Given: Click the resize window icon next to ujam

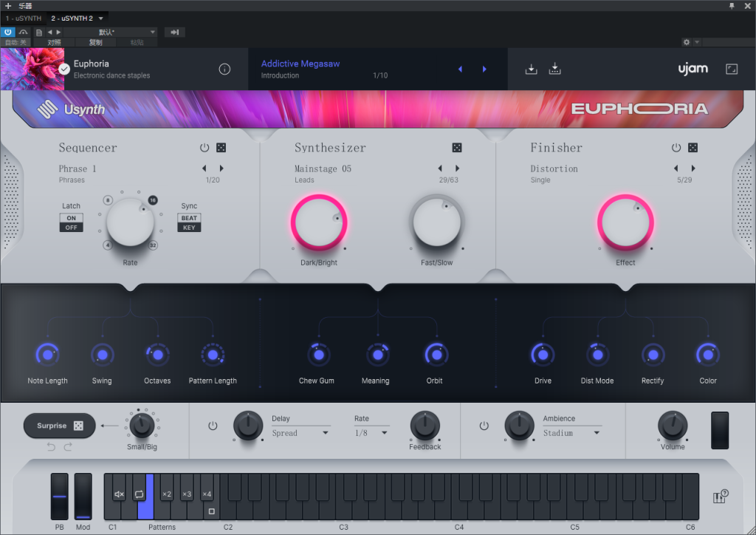Looking at the screenshot, I should click(x=732, y=69).
